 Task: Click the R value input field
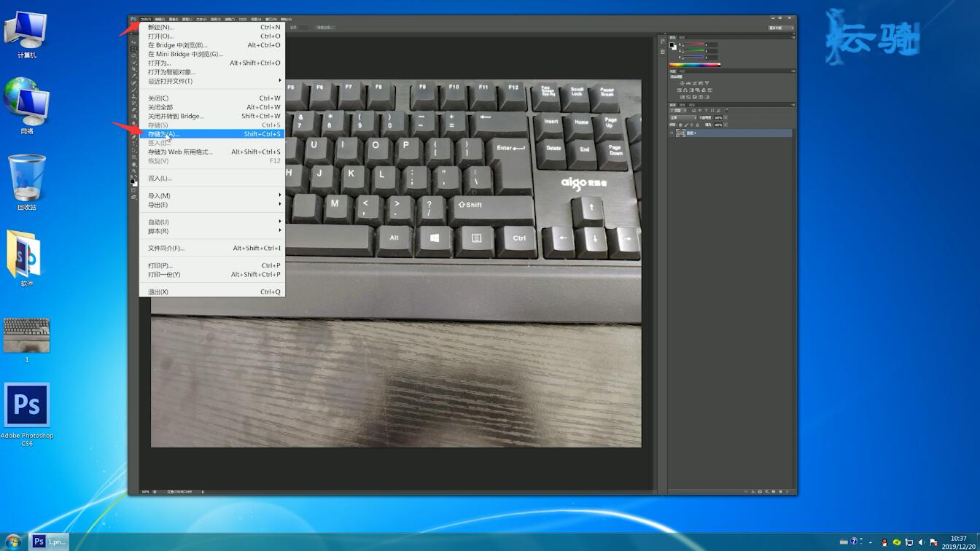coord(711,44)
